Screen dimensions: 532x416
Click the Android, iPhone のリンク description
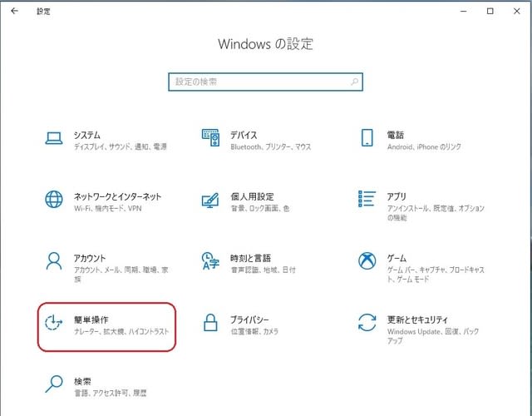pyautogui.click(x=424, y=147)
